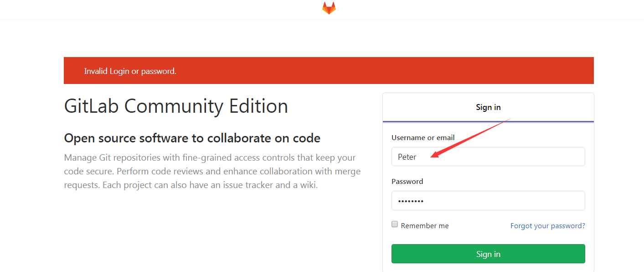Image resolution: width=644 pixels, height=272 pixels.
Task: Open the Forgot your password link
Action: [547, 226]
